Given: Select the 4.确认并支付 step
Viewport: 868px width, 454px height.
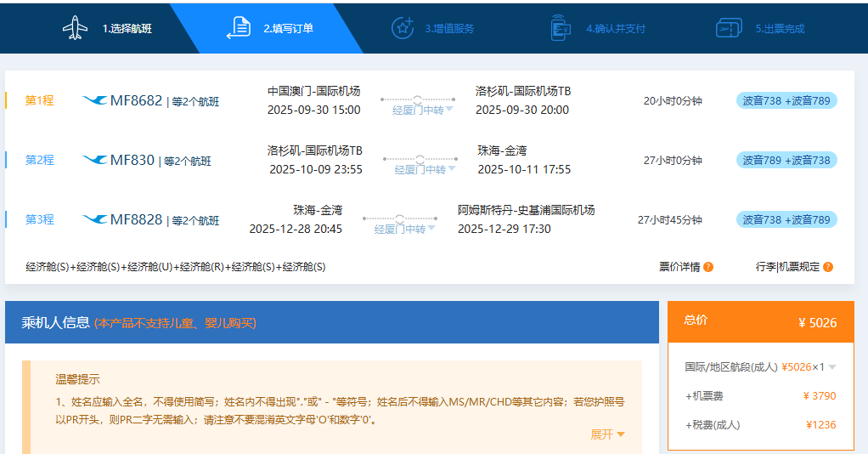Looking at the screenshot, I should tap(616, 28).
